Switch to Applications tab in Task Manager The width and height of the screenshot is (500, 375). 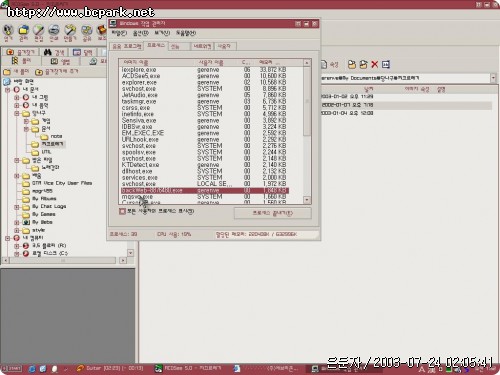click(127, 46)
